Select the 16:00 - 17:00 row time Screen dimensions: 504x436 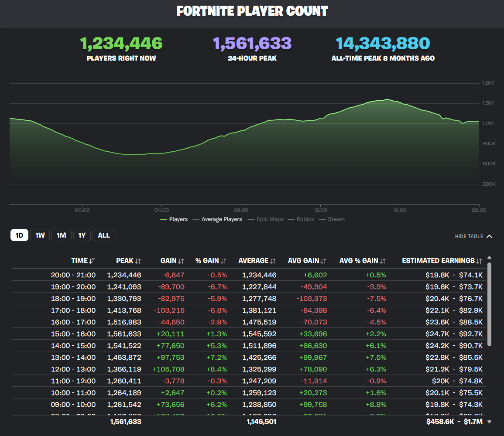[73, 322]
